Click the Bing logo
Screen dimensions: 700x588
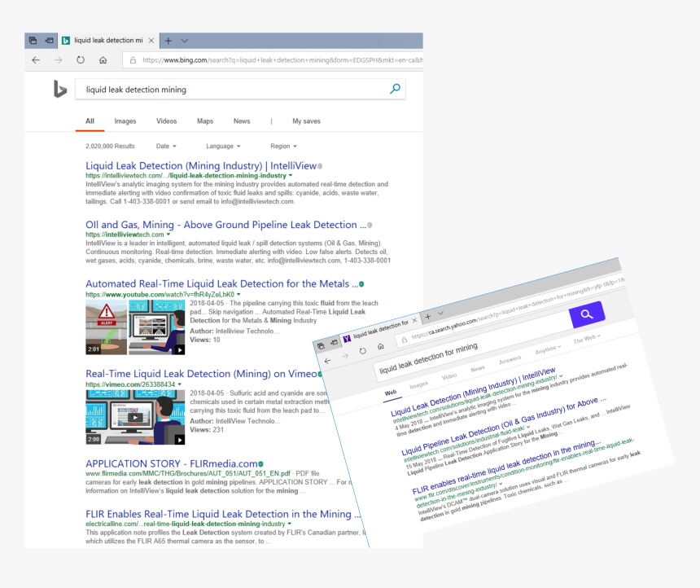coord(59,89)
